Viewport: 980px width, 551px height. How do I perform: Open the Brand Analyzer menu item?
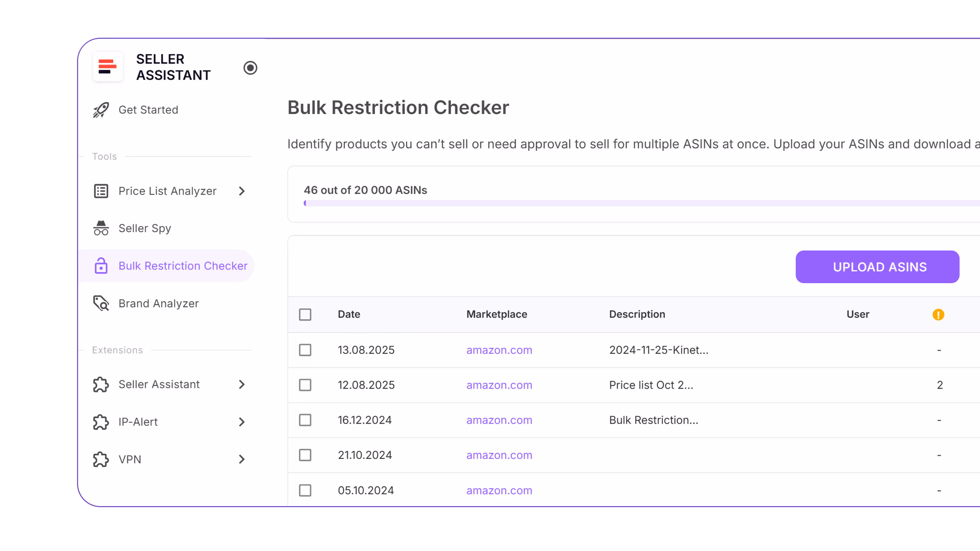158,304
